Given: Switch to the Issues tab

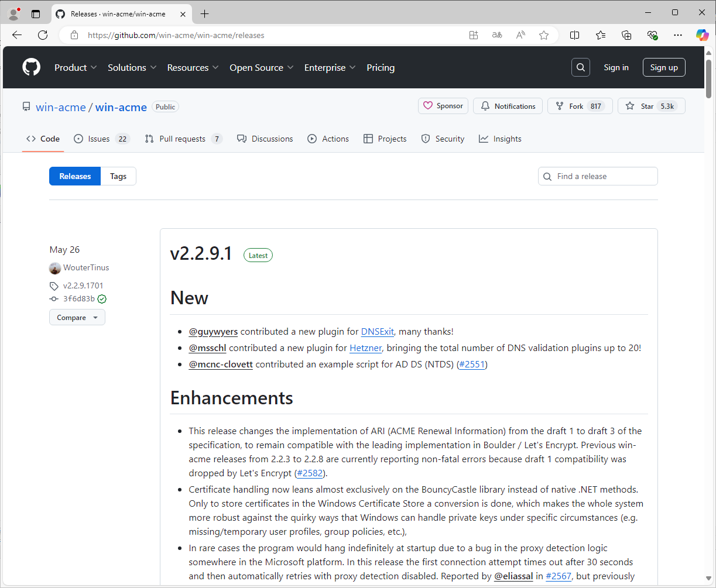Looking at the screenshot, I should pos(101,139).
